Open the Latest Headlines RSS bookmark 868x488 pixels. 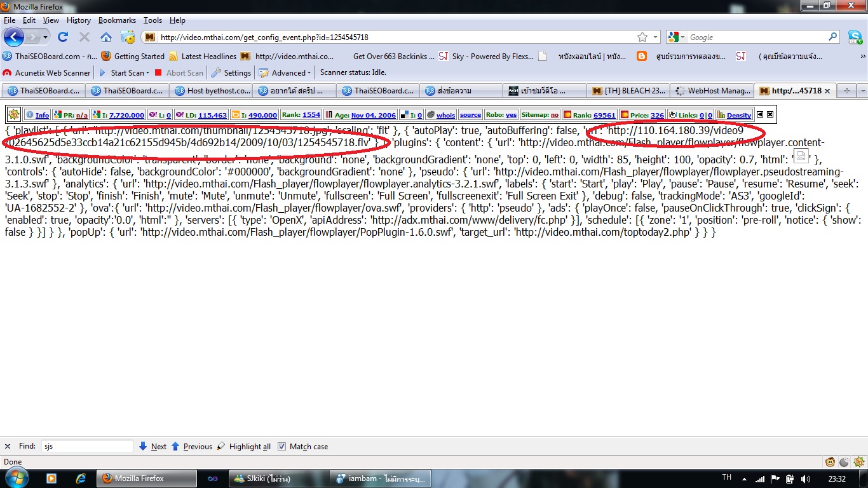click(203, 56)
